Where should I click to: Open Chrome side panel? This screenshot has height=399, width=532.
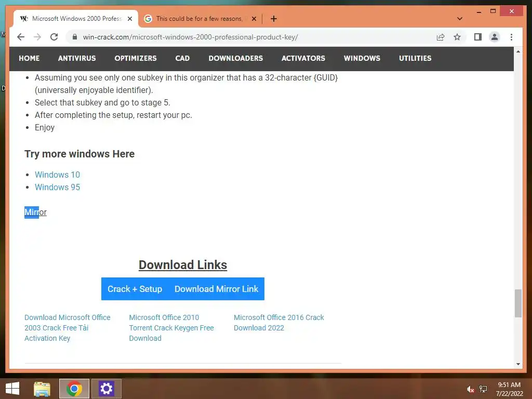coord(478,37)
